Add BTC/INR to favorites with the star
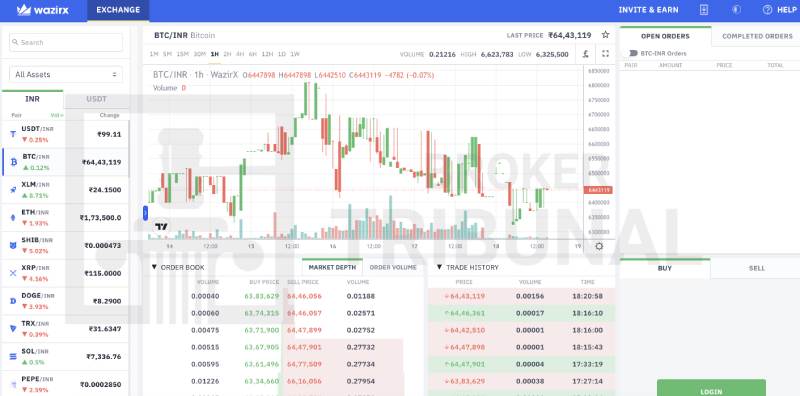 point(605,35)
